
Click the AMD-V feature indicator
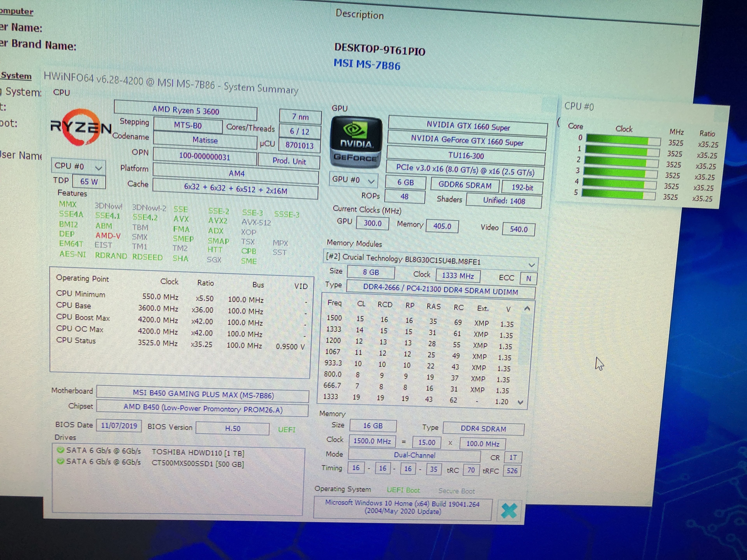coord(108,236)
